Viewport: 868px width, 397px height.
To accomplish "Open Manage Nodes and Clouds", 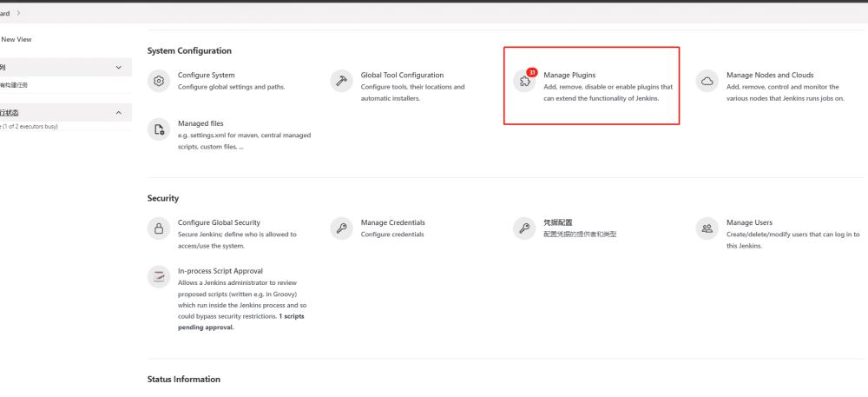I will click(x=770, y=75).
